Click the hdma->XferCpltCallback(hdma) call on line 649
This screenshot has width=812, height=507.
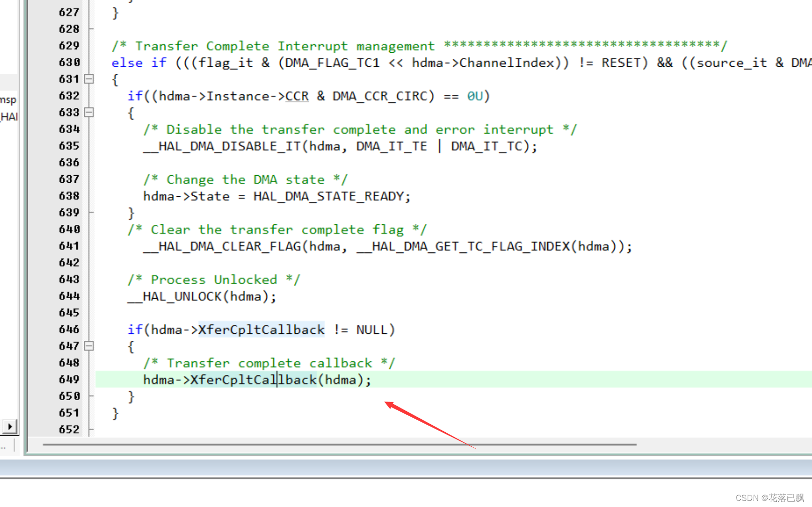coord(257,380)
